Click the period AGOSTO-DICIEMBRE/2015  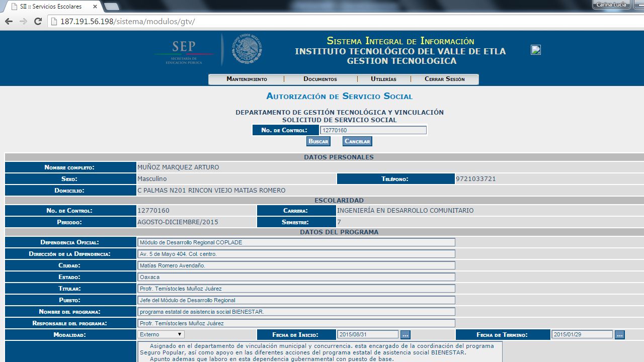[x=178, y=222]
